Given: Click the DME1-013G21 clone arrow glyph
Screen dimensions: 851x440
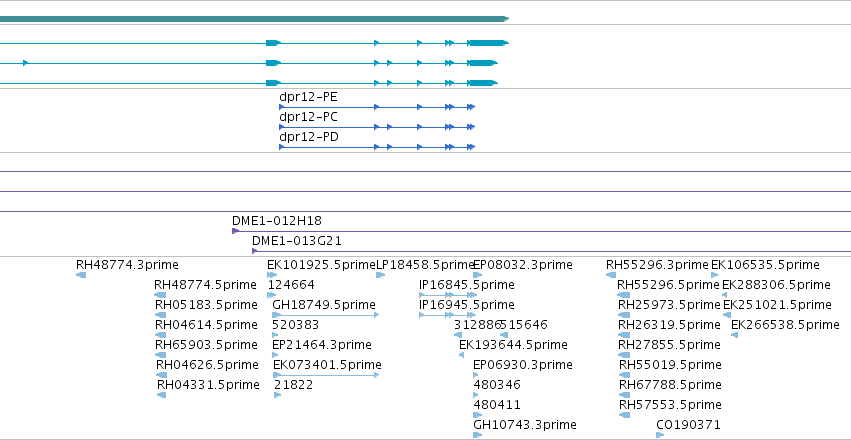Looking at the screenshot, I should click(x=255, y=251).
